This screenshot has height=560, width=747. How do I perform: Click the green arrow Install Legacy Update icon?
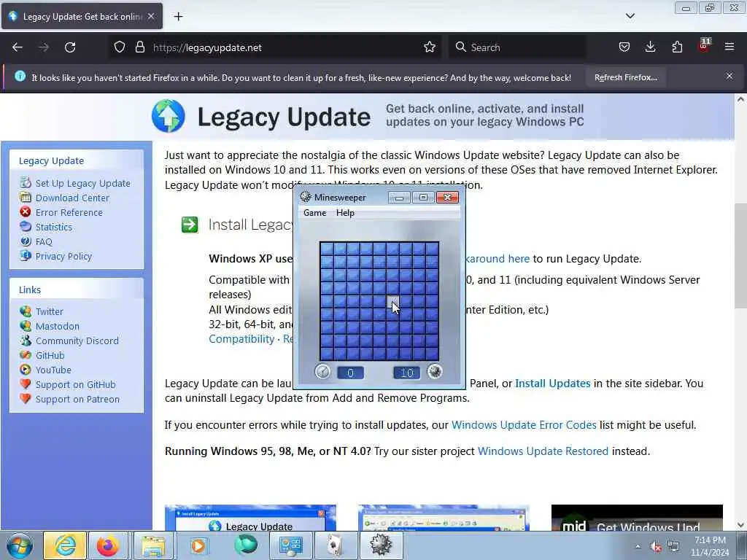tap(190, 225)
